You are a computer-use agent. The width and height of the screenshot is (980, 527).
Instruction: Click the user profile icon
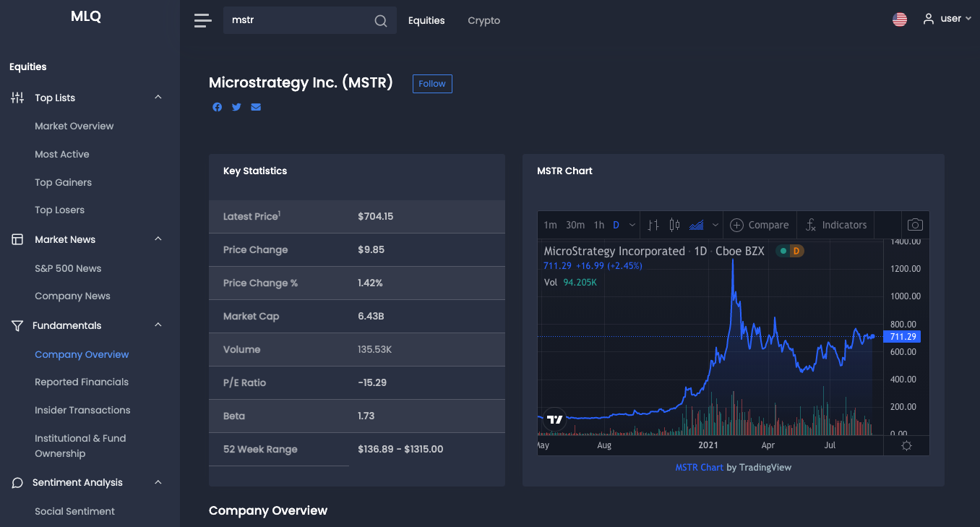coord(929,20)
